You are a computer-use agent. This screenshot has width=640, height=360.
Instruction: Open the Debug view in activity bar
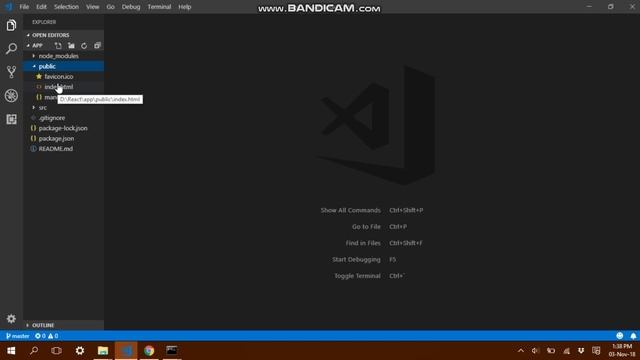point(11,96)
